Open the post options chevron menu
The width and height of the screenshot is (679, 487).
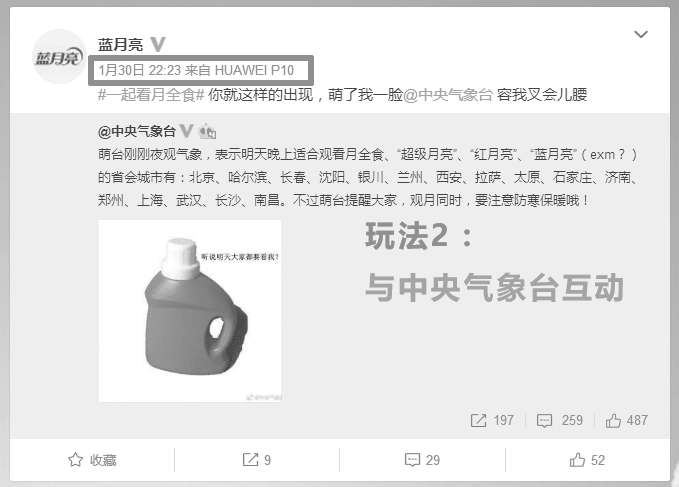pos(640,34)
